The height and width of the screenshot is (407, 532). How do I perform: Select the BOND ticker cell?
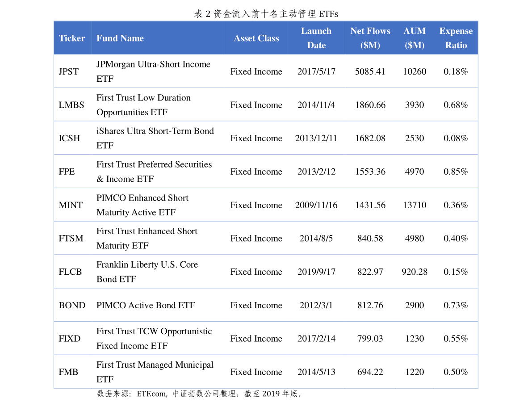[x=72, y=305]
